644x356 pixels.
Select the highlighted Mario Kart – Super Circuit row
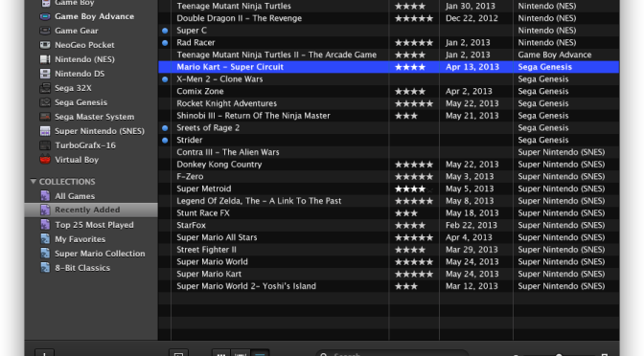click(x=388, y=67)
